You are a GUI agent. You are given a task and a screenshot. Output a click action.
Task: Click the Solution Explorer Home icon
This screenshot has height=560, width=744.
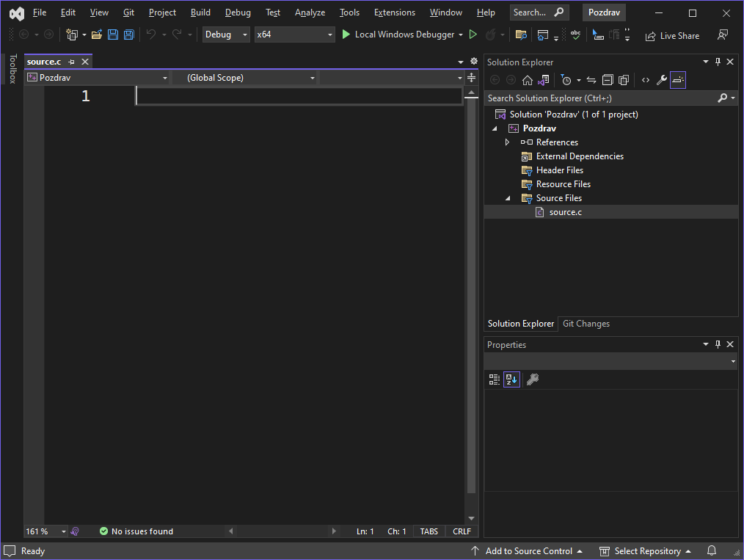[x=527, y=80]
